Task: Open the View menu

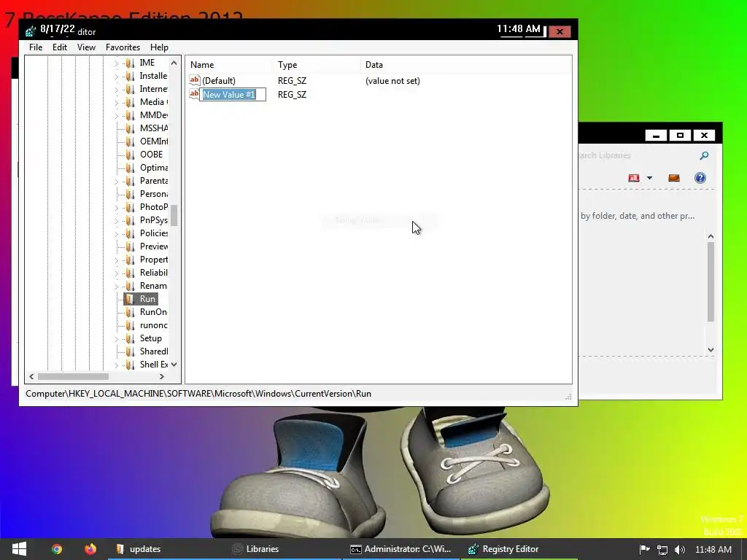Action: [86, 47]
